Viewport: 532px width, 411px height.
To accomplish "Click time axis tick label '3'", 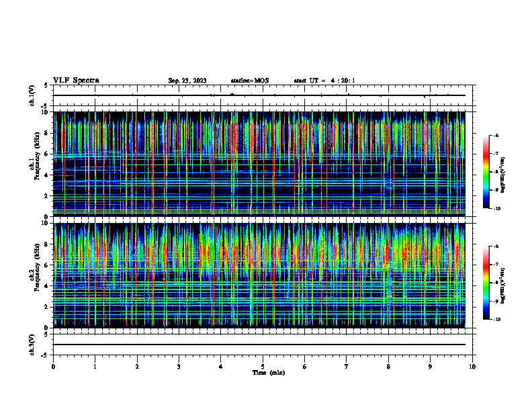I will [179, 367].
